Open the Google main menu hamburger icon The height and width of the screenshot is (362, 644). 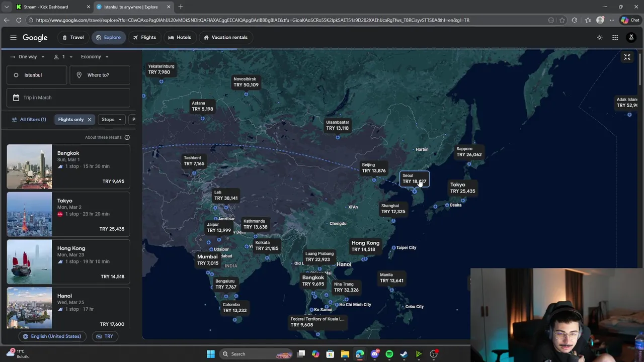[x=14, y=38]
